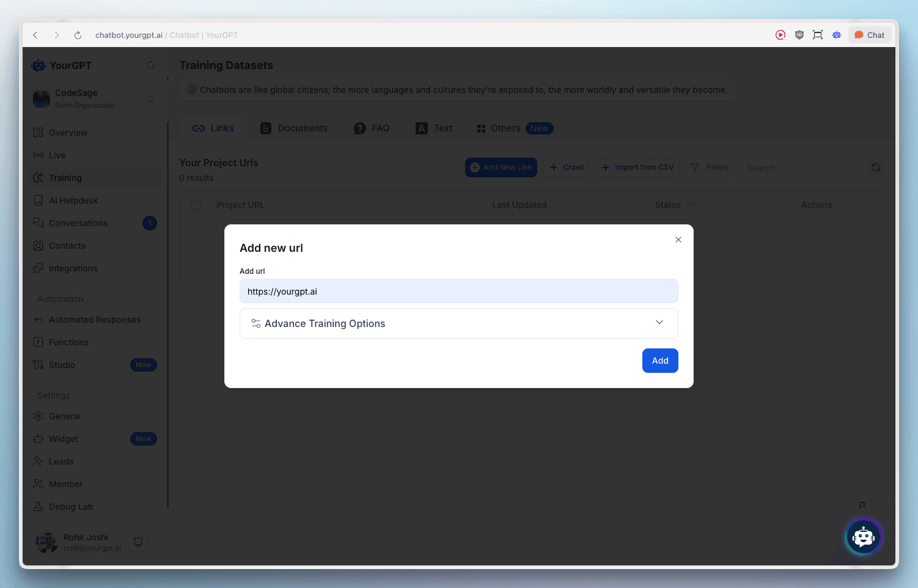Close the Add new url dialog

click(x=678, y=240)
